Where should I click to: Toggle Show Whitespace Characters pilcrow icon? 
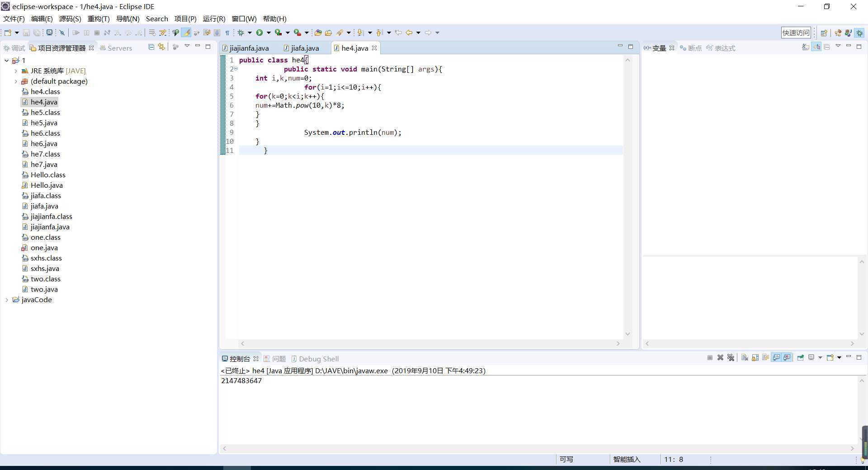227,33
